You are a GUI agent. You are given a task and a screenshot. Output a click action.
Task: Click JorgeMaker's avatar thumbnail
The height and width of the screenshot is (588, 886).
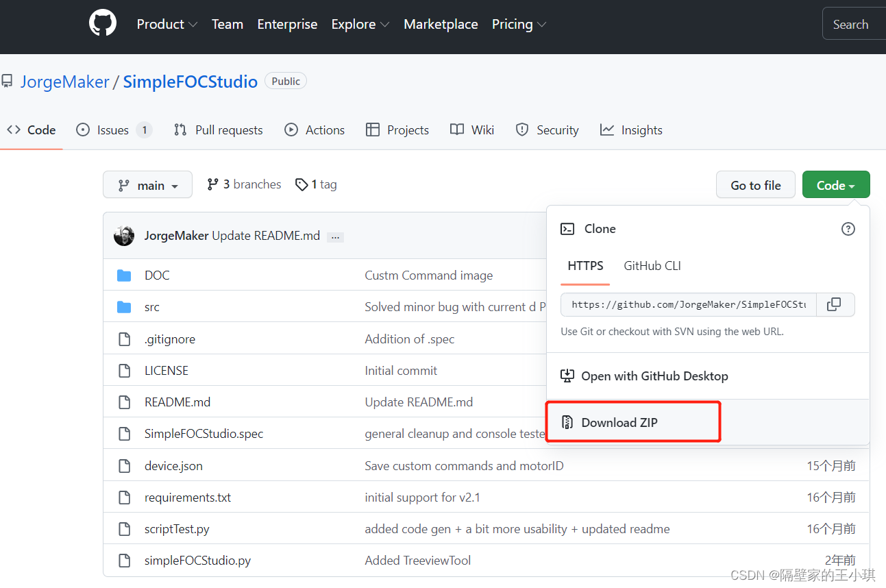point(124,236)
